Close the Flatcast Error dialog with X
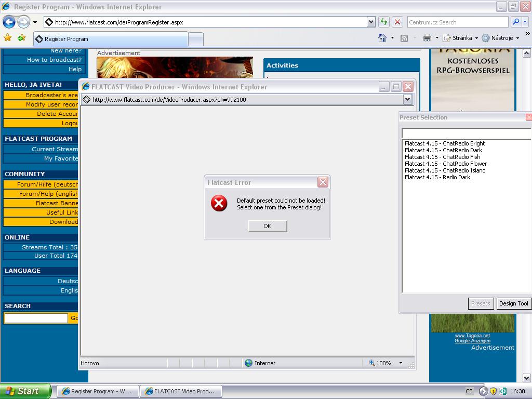This screenshot has height=399, width=532. click(x=323, y=182)
